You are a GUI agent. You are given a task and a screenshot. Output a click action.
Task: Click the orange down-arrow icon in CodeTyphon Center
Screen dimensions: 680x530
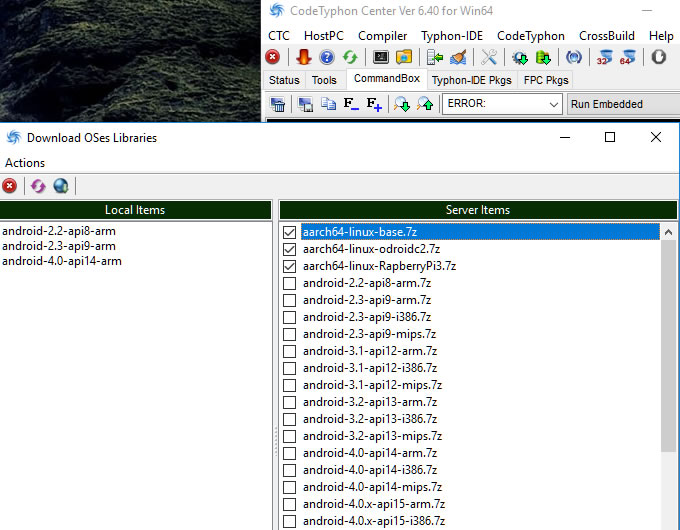coord(304,57)
